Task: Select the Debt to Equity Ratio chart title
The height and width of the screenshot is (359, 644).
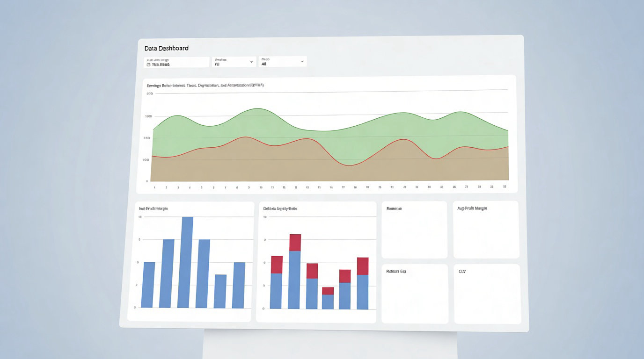Action: 280,208
